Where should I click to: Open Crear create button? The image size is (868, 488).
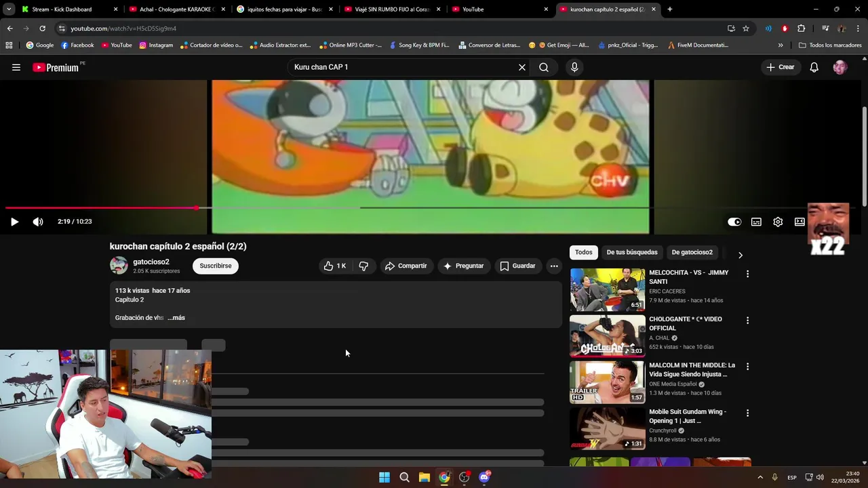(780, 67)
